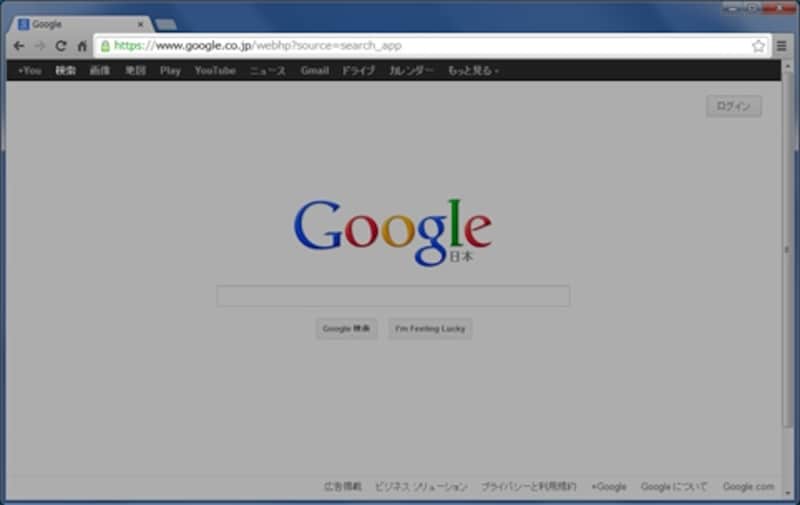Image resolution: width=800 pixels, height=505 pixels.
Task: Click the I'm Feeling Lucky button
Action: pyautogui.click(x=430, y=329)
